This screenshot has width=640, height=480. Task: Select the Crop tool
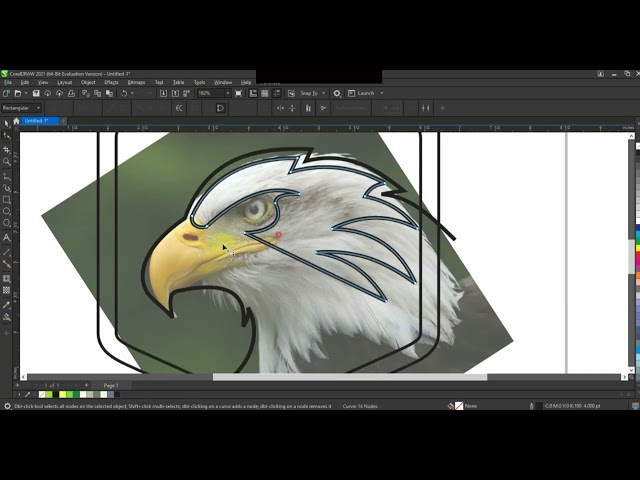click(6, 150)
